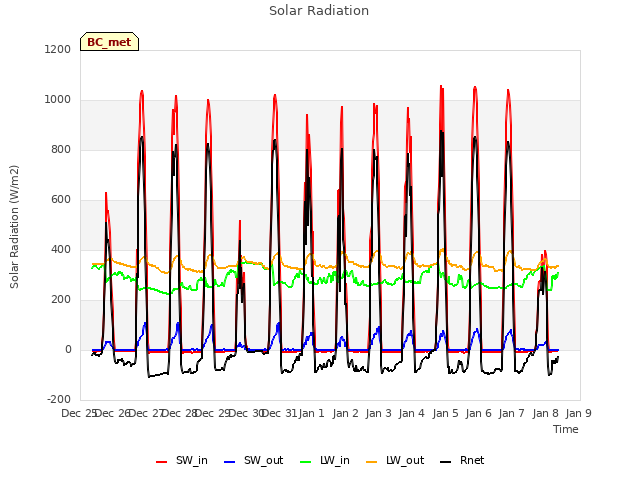Screen dimensions: 640x480
Task: Click the Jan 2 x-axis date label
Action: tap(345, 413)
